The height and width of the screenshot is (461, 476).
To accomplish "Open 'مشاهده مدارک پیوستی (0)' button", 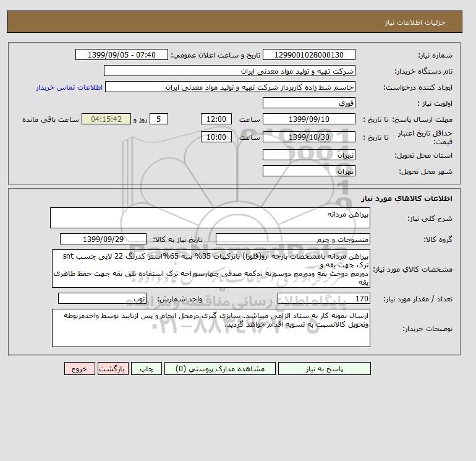I will pyautogui.click(x=220, y=369).
